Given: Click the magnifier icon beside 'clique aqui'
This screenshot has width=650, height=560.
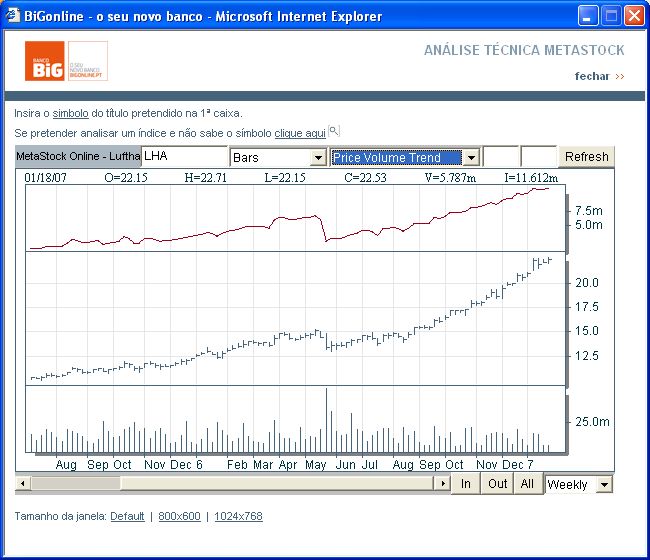Looking at the screenshot, I should [334, 131].
